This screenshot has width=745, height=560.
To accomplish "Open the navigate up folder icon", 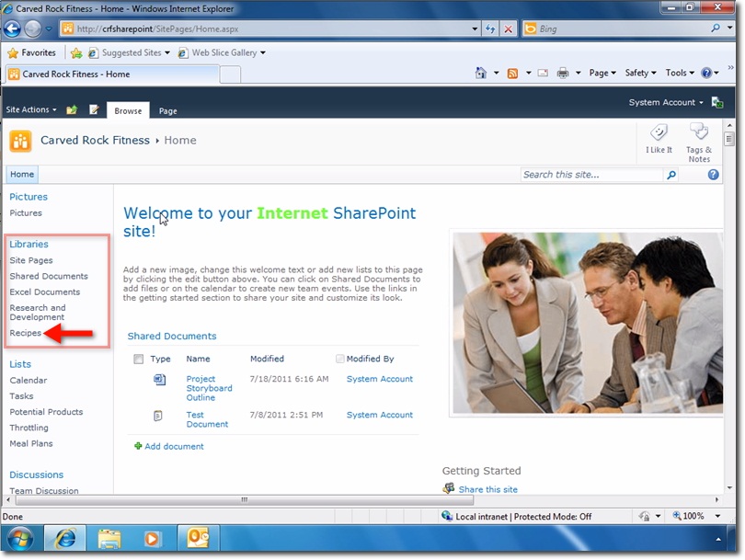I will pos(71,109).
